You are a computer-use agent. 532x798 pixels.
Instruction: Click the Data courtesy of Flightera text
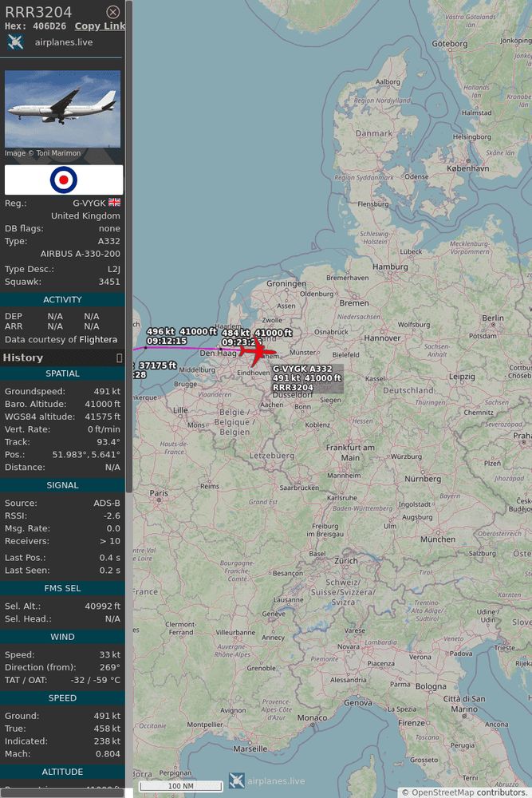(x=61, y=339)
